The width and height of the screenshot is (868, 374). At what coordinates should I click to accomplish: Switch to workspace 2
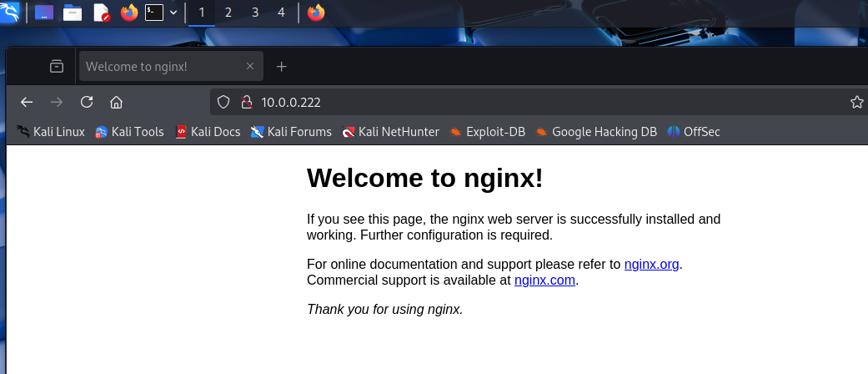coord(228,13)
